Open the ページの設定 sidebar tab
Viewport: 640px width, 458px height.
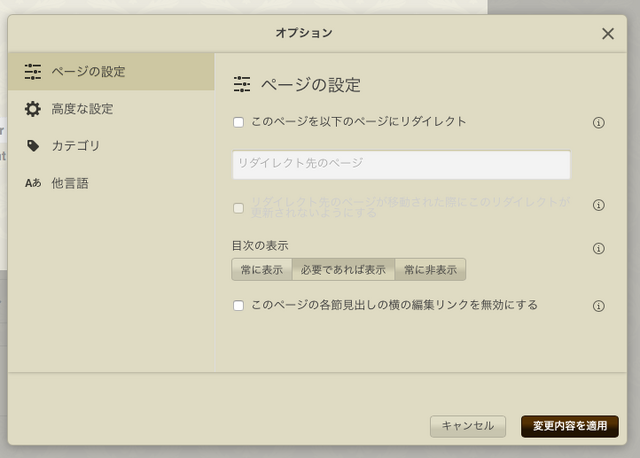pos(111,71)
